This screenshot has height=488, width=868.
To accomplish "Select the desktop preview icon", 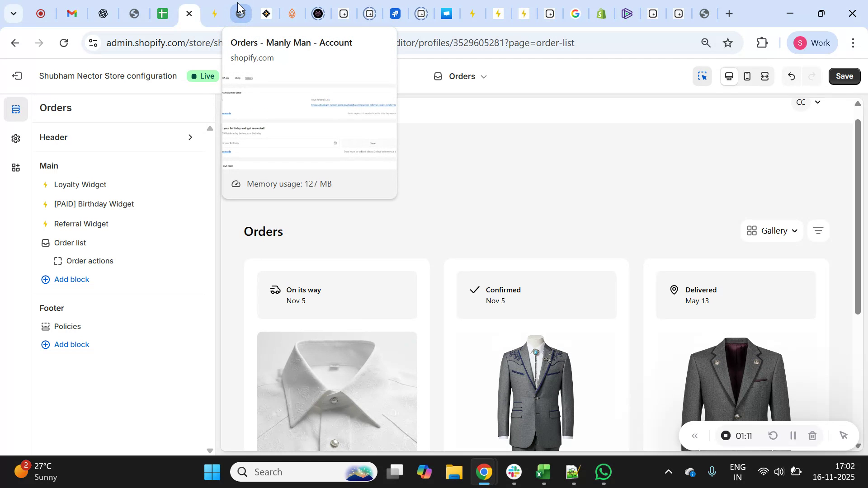I will 729,76.
